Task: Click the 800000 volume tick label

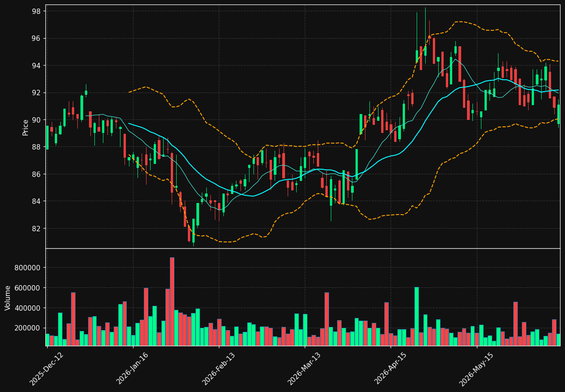Action: click(x=28, y=268)
